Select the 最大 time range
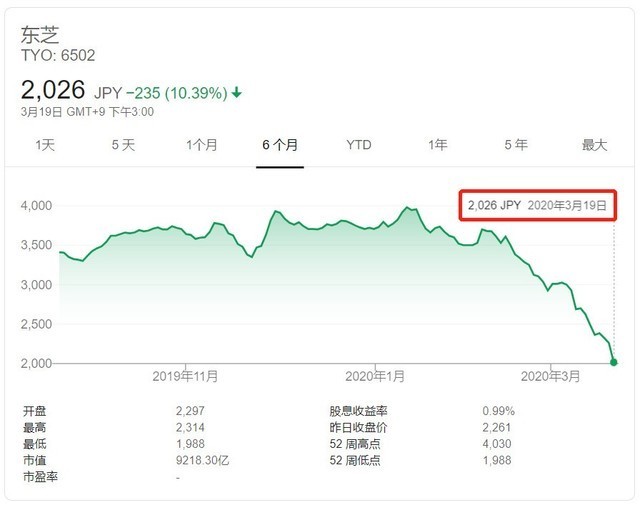 [594, 145]
